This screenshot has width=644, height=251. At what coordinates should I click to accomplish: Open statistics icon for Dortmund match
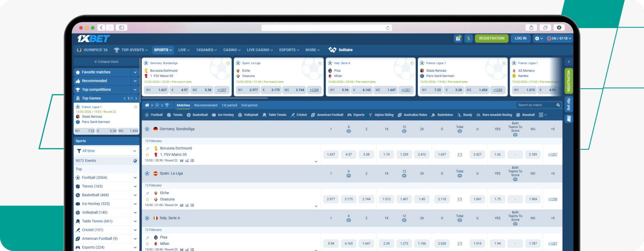coord(182,161)
